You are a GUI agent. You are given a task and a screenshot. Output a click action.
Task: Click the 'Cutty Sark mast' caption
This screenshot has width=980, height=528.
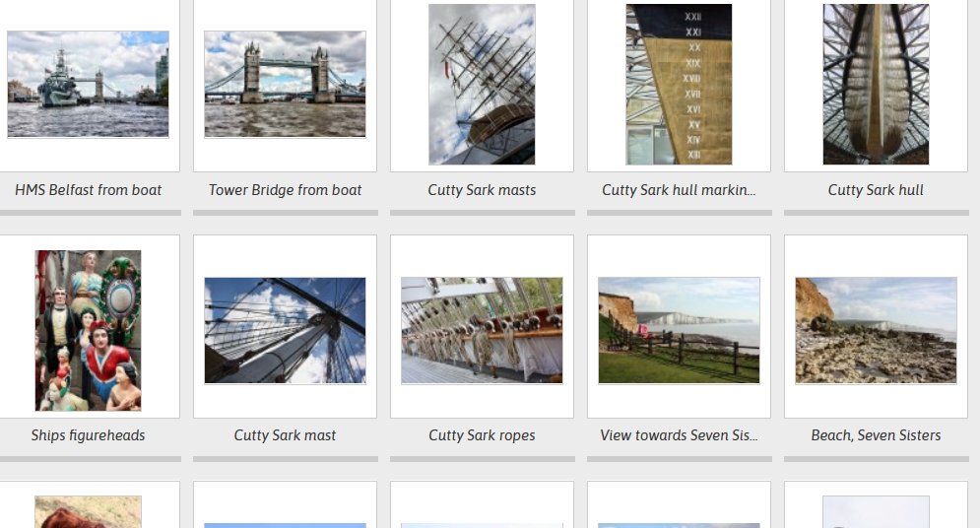tap(285, 435)
